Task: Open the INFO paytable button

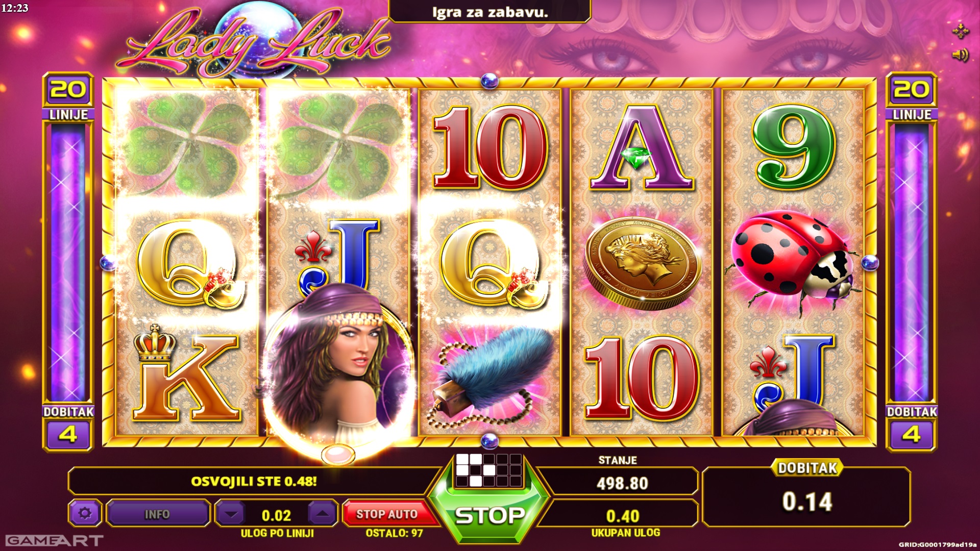Action: point(157,514)
